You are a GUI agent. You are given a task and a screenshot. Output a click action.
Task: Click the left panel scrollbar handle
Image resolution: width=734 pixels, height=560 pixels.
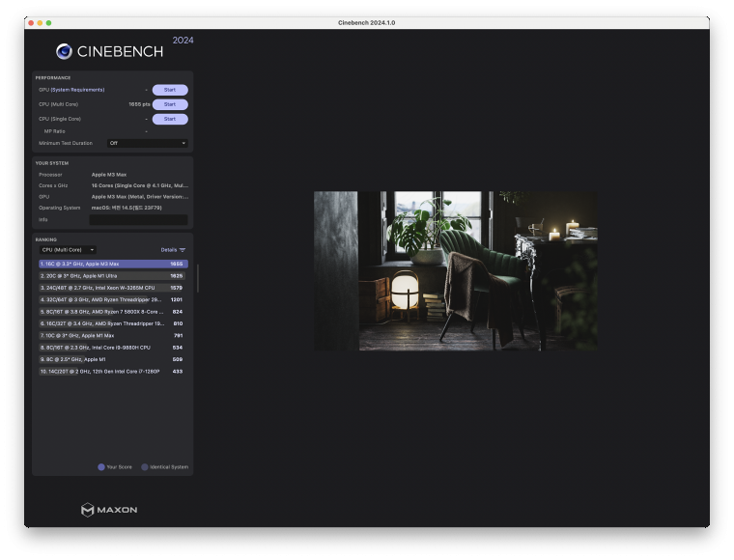click(198, 278)
